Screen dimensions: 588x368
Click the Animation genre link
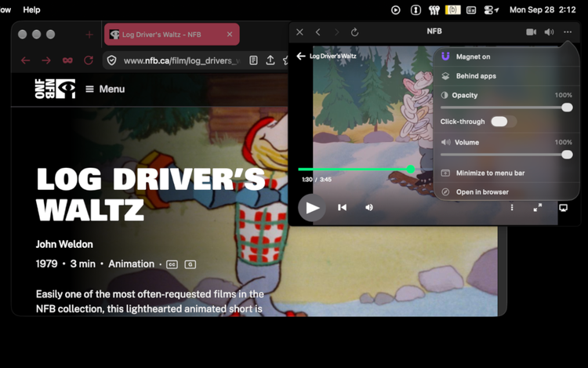(131, 264)
